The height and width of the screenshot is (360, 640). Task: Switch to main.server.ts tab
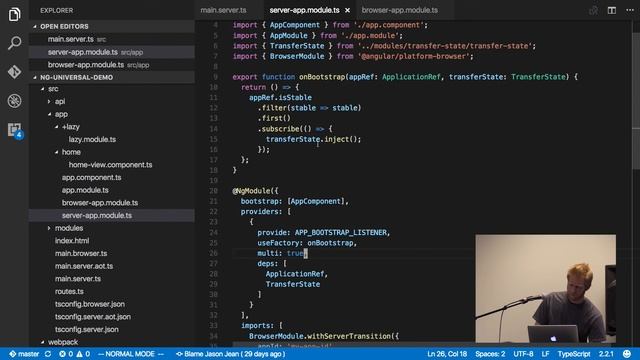click(223, 10)
